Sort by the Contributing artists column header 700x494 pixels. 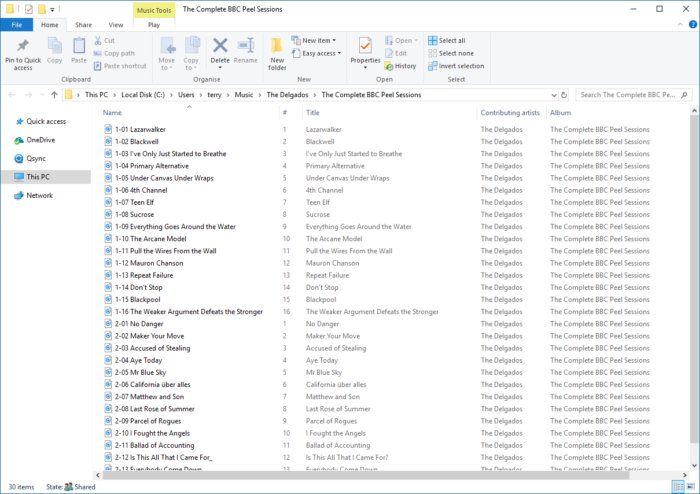[x=510, y=112]
